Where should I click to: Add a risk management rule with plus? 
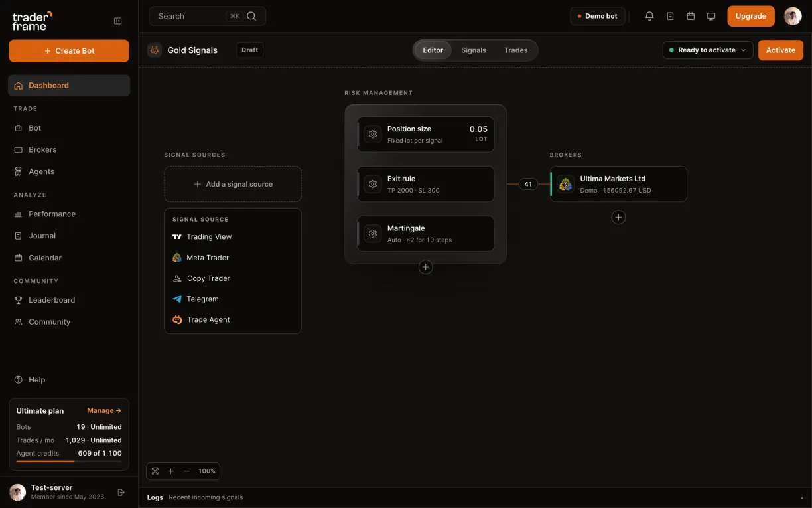[x=426, y=267]
